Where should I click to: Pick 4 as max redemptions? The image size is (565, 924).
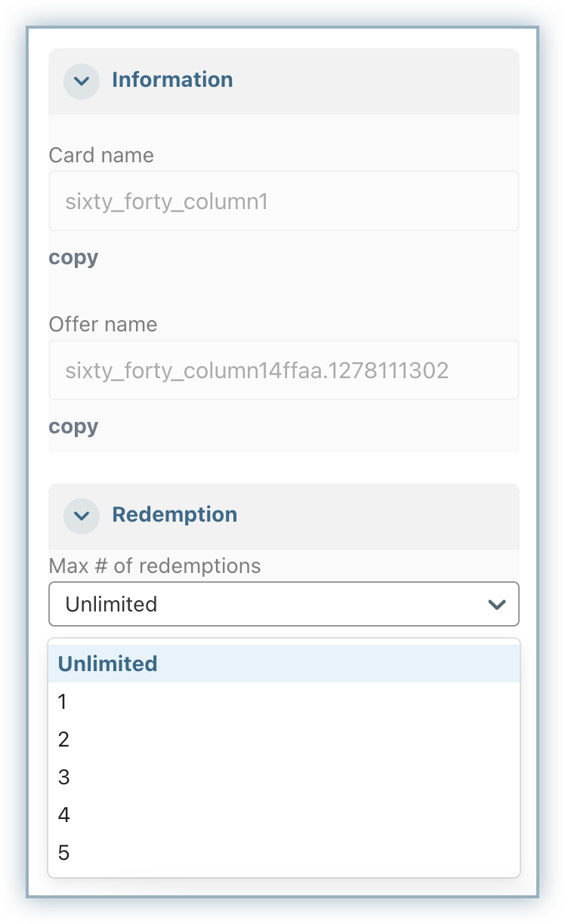(63, 815)
